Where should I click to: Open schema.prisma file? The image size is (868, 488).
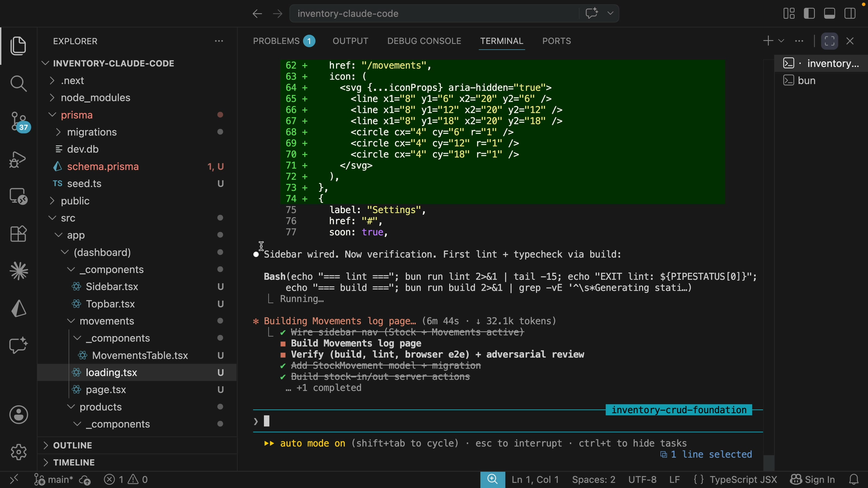tap(103, 166)
